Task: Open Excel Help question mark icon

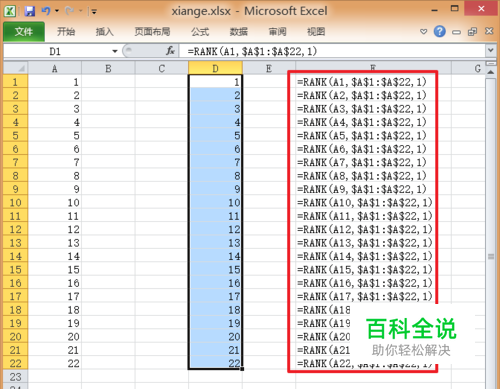Action: [440, 31]
